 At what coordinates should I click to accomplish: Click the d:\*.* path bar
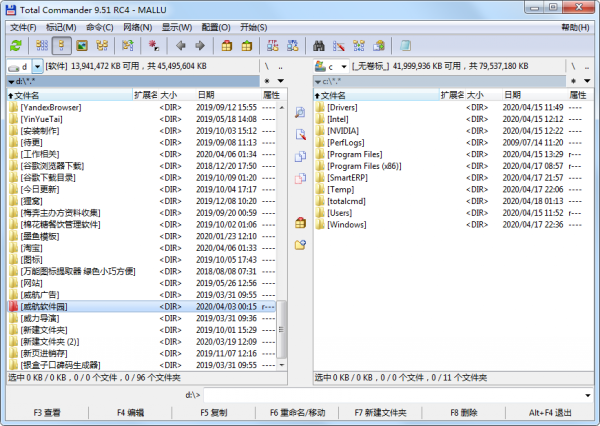[133, 81]
